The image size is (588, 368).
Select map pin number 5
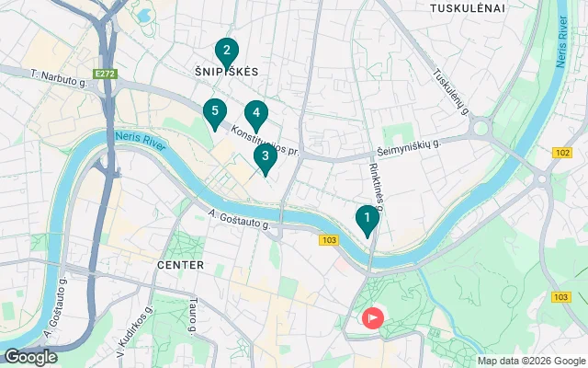pyautogui.click(x=215, y=114)
